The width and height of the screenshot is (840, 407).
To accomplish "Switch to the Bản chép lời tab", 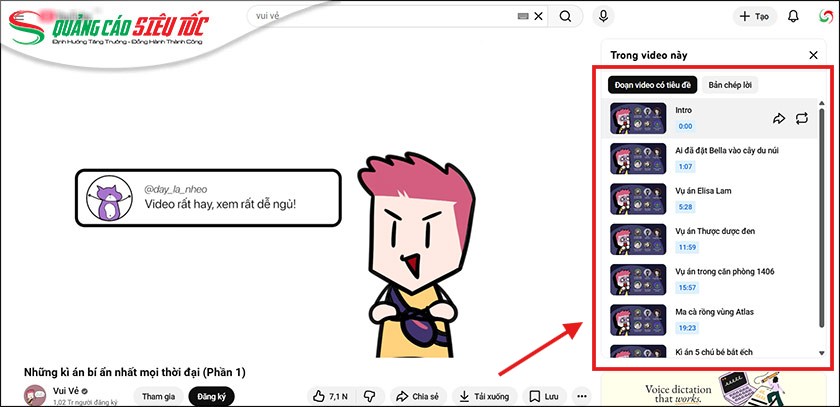I will click(730, 85).
